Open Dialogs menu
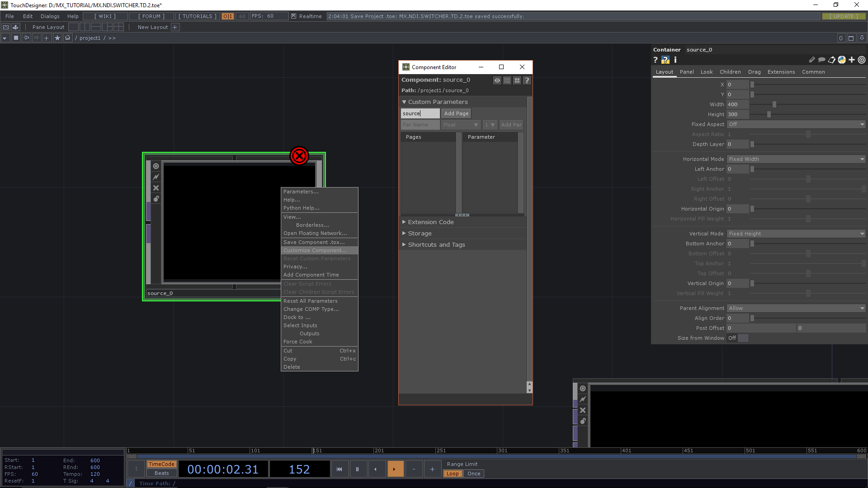 (x=50, y=16)
